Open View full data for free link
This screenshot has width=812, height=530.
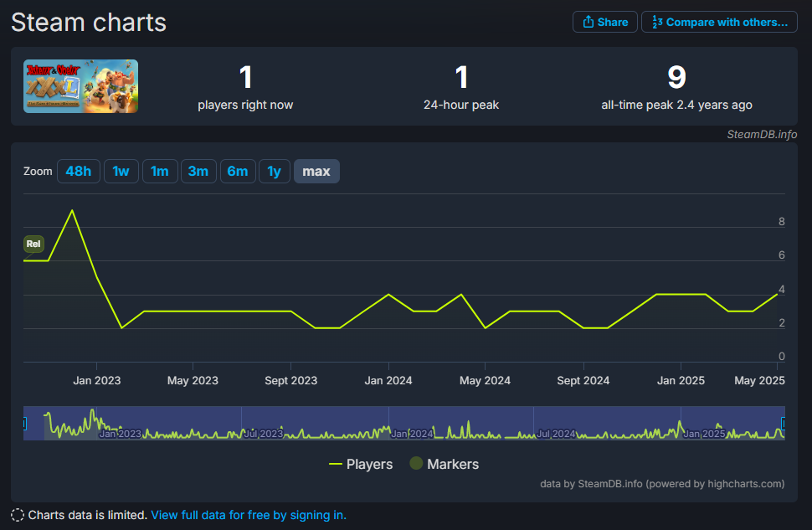point(249,515)
